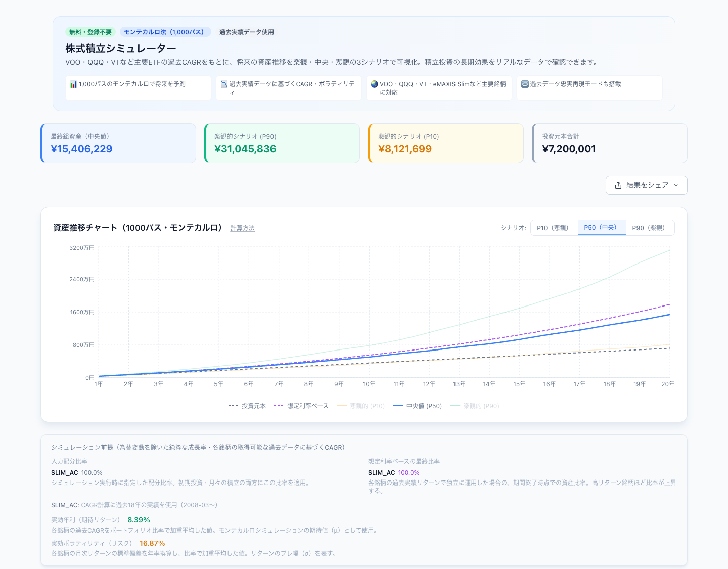This screenshot has height=569, width=728.
Task: Click the 楽観的シナリオ value ¥31,045,836
Action: [245, 149]
